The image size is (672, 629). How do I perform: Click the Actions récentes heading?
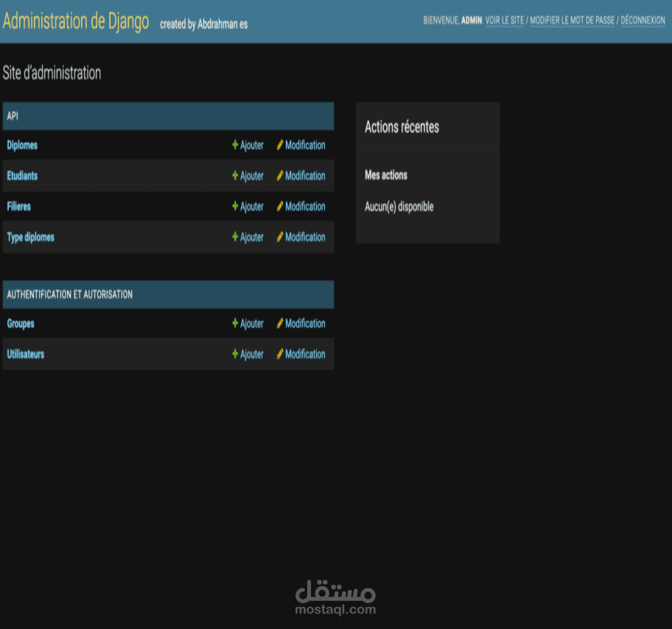[402, 127]
